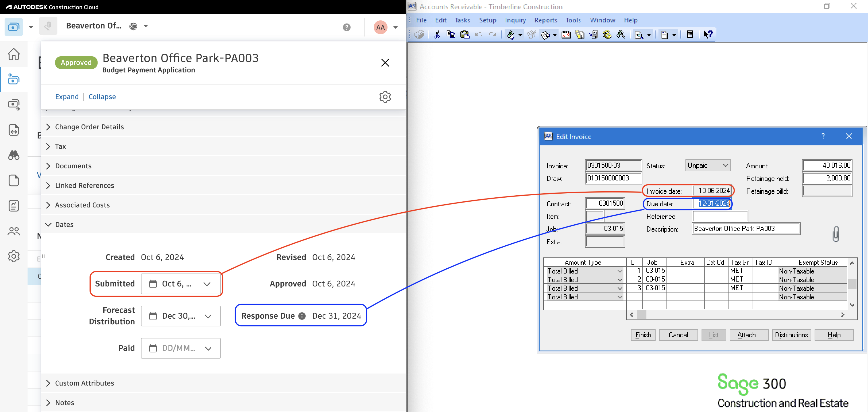Click the Invoice date field

(712, 191)
